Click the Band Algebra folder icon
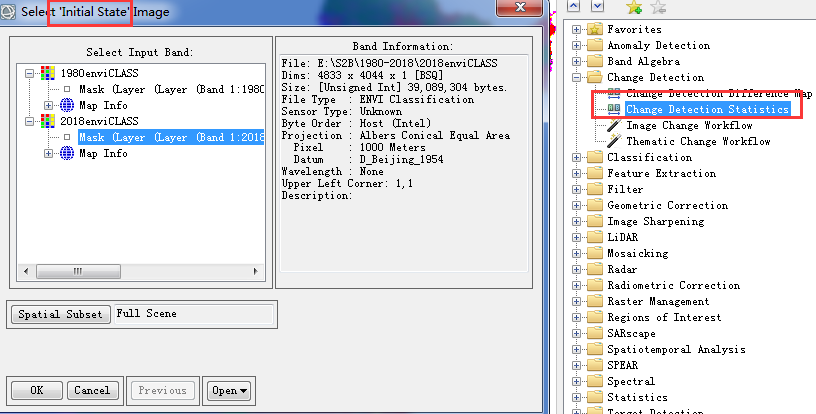Screen dimensions: 816x414 (x=595, y=61)
